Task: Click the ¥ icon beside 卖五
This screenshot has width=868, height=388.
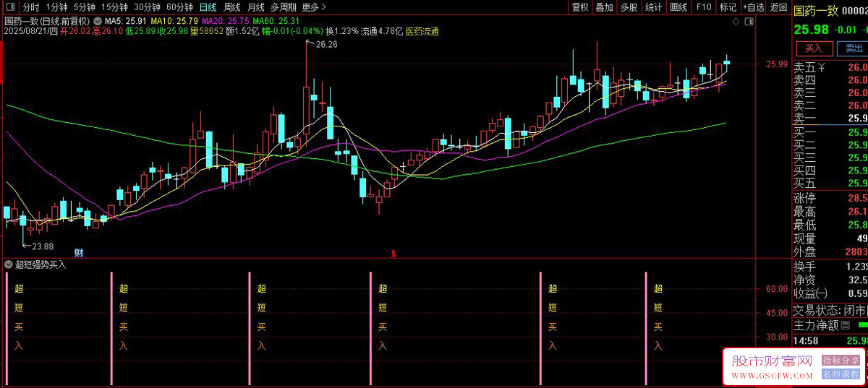Action: point(822,67)
